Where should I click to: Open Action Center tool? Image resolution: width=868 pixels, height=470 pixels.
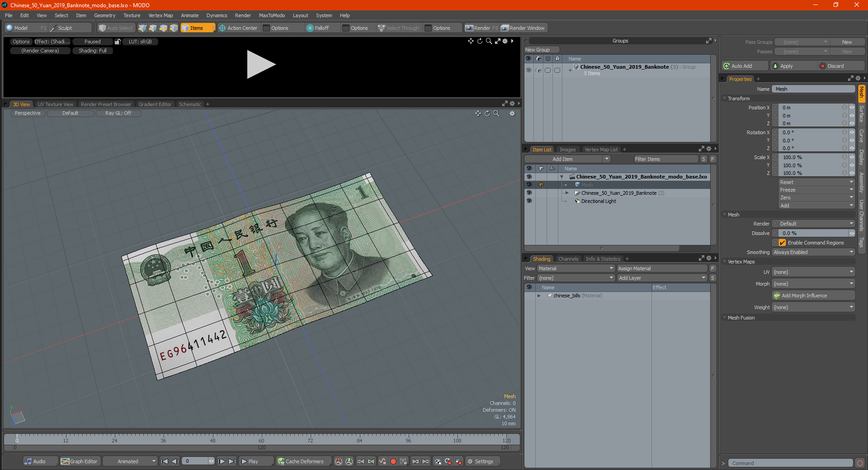pyautogui.click(x=238, y=28)
